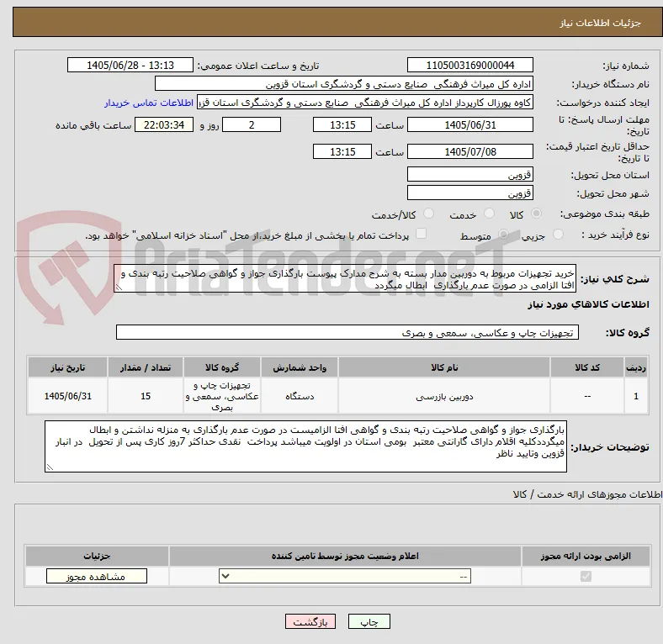Click مشاهده مجوز button

(x=97, y=577)
